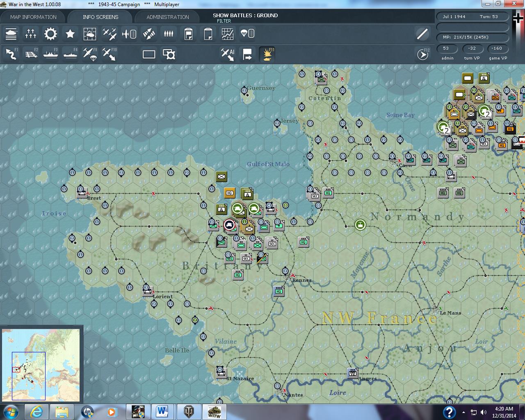Select the Allied envelope counter above Brittany HQ
Screen dimensions: 525x420
pyautogui.click(x=221, y=177)
